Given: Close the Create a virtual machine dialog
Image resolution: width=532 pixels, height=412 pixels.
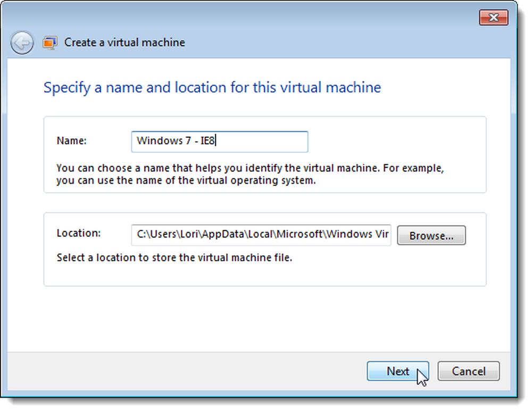Looking at the screenshot, I should pos(494,18).
